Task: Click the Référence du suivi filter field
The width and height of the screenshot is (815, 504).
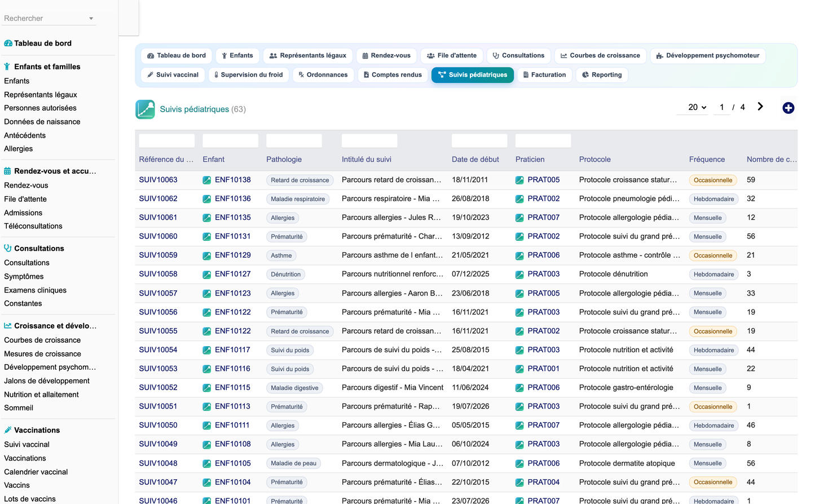Action: pos(167,141)
